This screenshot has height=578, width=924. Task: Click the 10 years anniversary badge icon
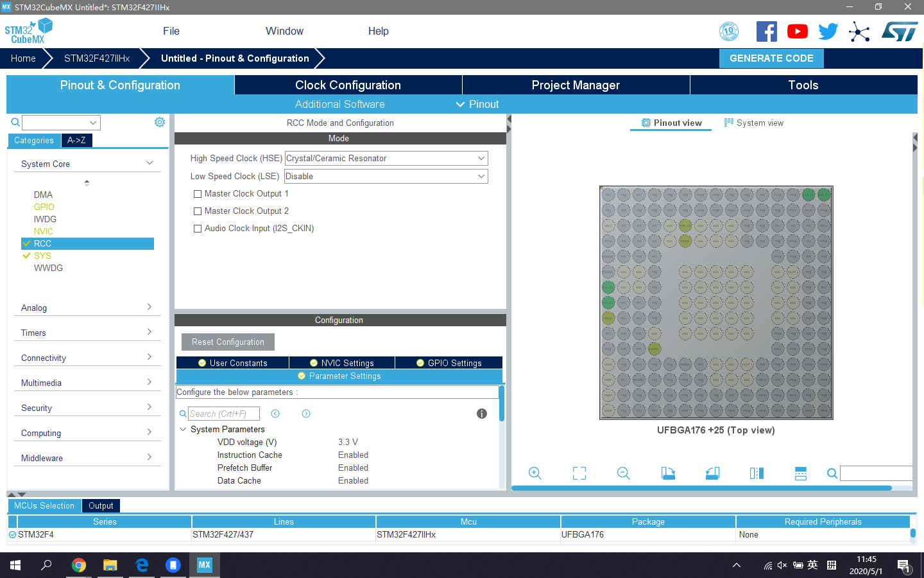point(729,31)
